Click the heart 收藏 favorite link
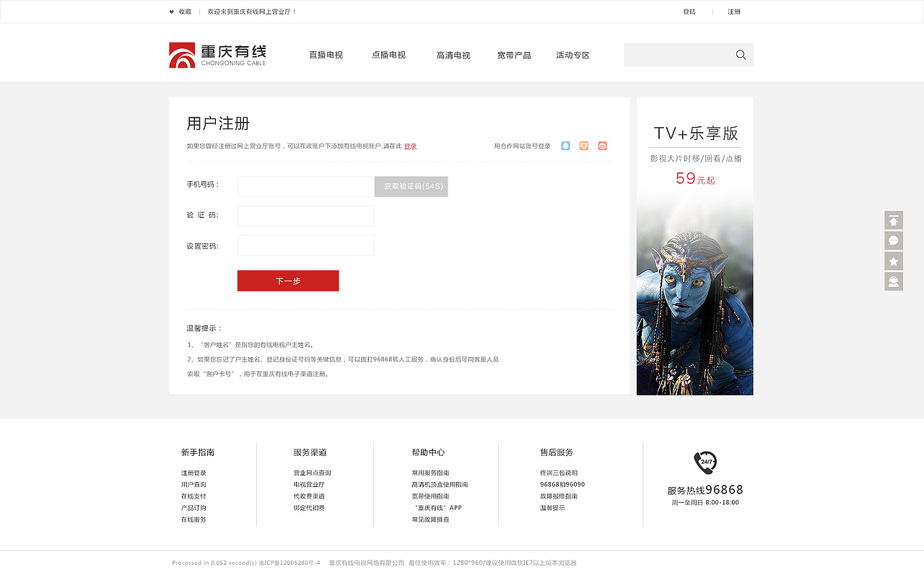The width and height of the screenshot is (924, 575). [180, 12]
